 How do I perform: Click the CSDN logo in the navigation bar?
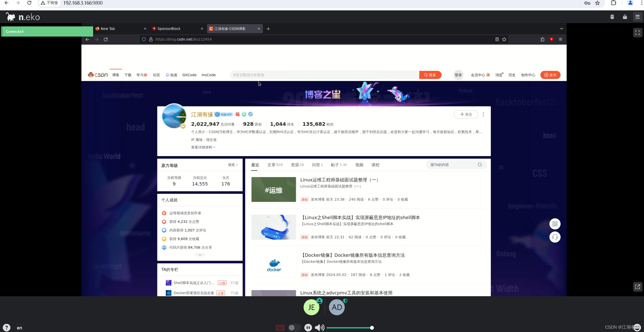97,75
